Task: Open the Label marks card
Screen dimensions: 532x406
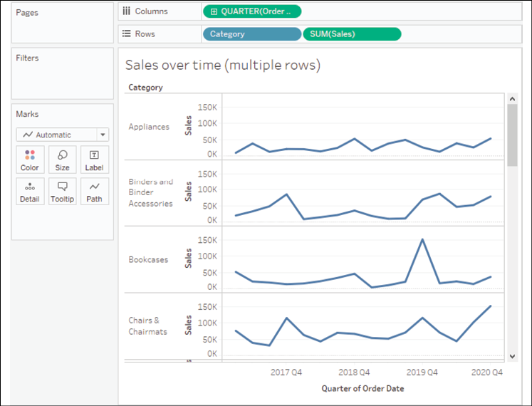Action: coord(94,160)
